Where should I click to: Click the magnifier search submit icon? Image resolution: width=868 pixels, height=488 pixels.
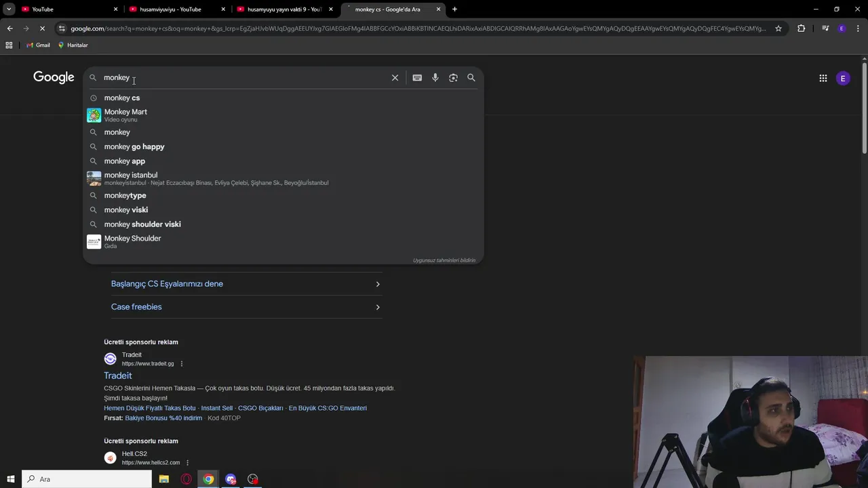471,78
